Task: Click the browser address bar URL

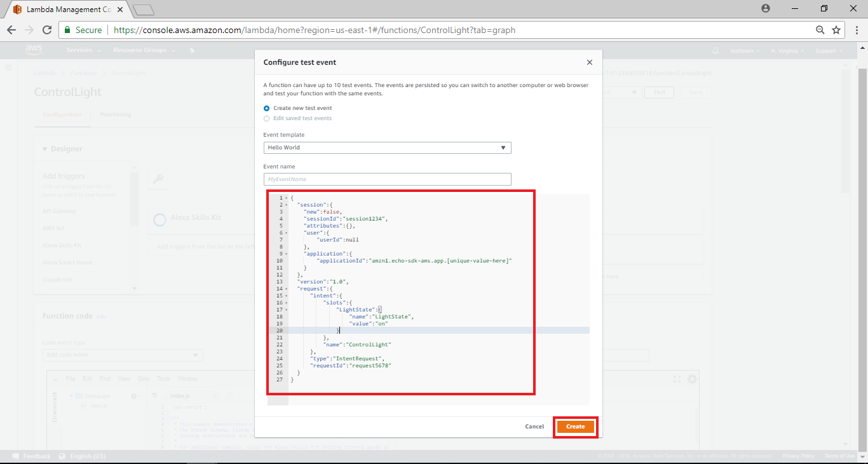Action: click(x=315, y=30)
